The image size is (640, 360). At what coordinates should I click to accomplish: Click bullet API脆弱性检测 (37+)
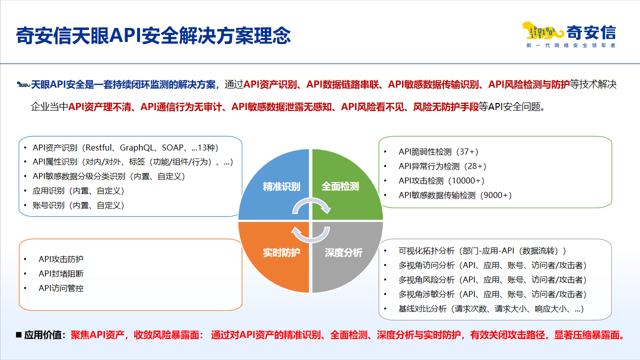coord(438,152)
